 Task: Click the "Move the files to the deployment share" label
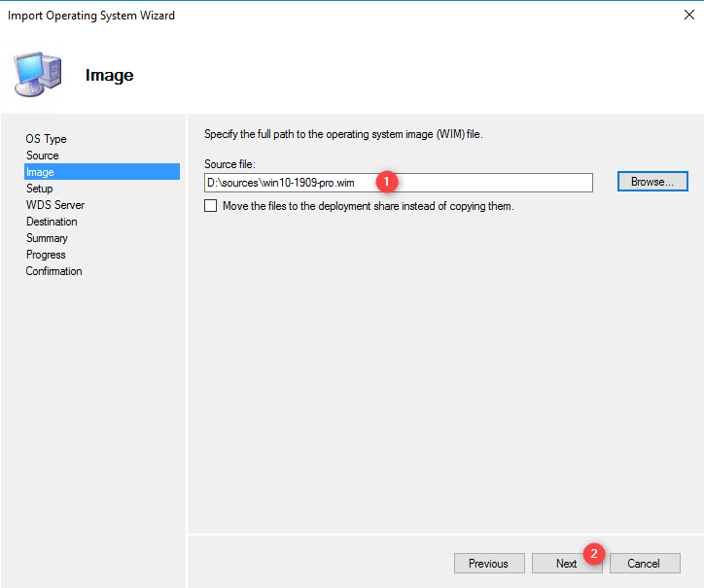click(x=369, y=206)
